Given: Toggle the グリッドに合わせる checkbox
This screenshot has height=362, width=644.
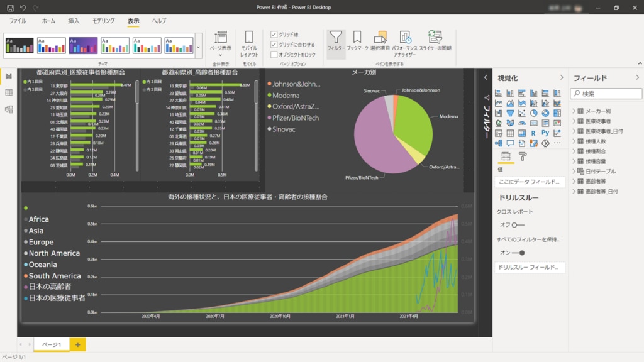Looking at the screenshot, I should (x=274, y=45).
